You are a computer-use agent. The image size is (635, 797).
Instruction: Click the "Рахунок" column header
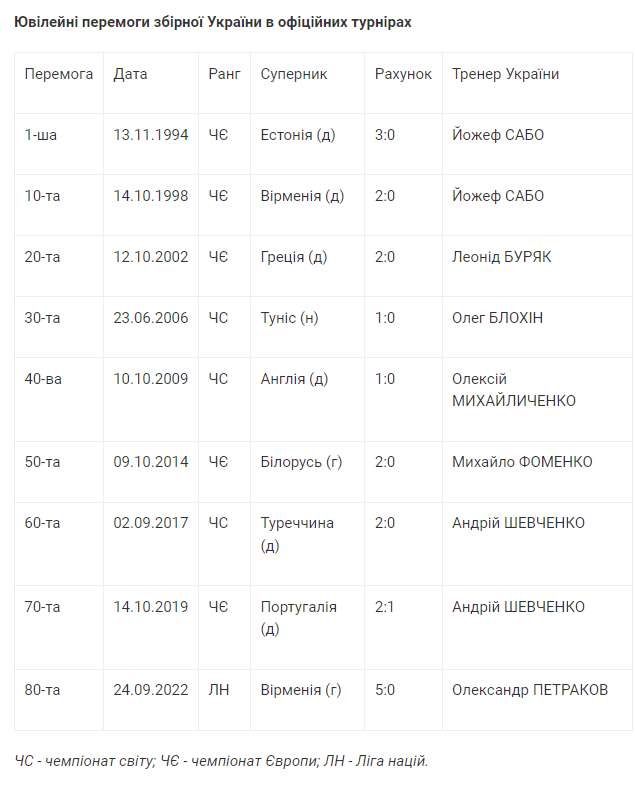point(403,74)
